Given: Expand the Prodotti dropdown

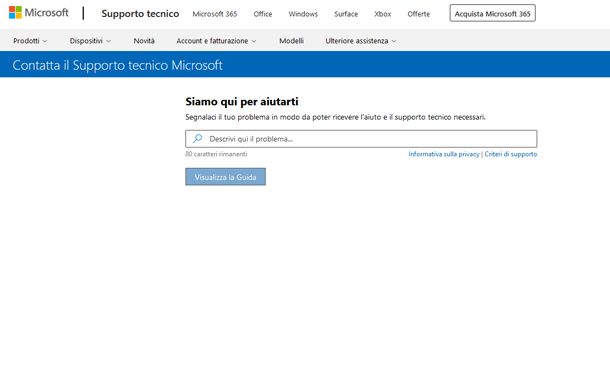Looking at the screenshot, I should point(30,41).
